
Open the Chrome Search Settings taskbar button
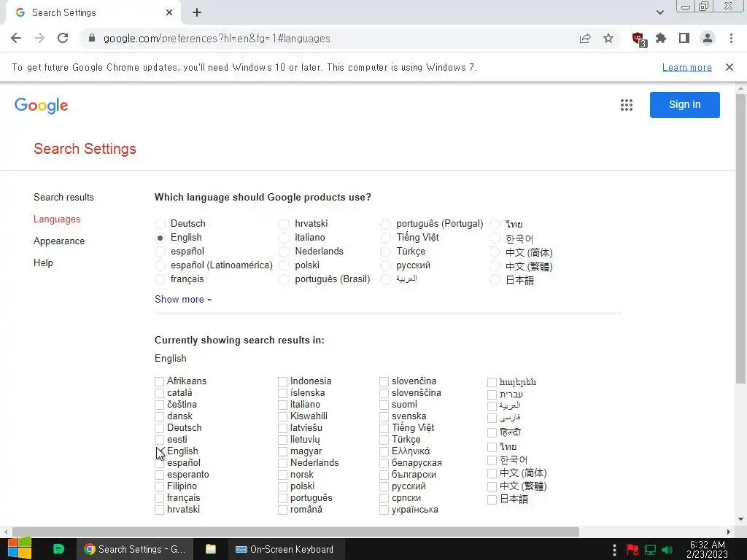click(x=136, y=549)
